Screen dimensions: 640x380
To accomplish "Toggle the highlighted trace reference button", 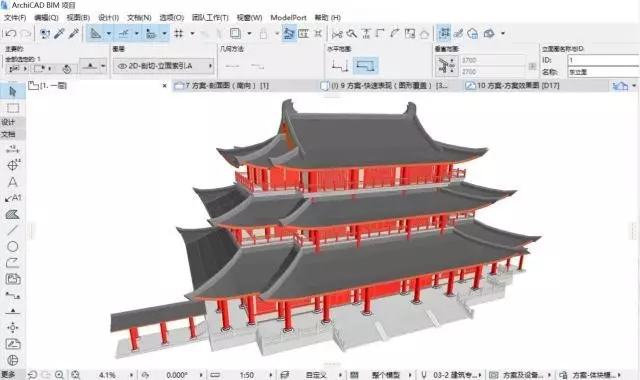I will [289, 33].
